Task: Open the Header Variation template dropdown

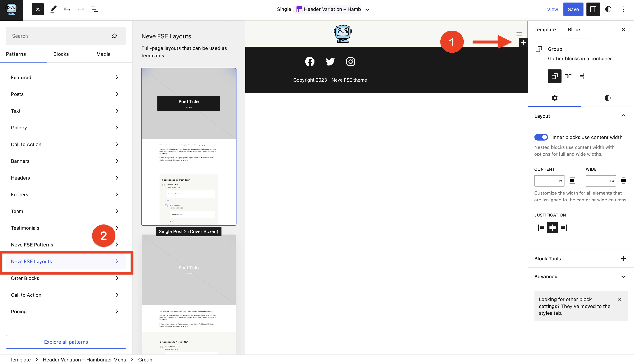Action: 367,9
